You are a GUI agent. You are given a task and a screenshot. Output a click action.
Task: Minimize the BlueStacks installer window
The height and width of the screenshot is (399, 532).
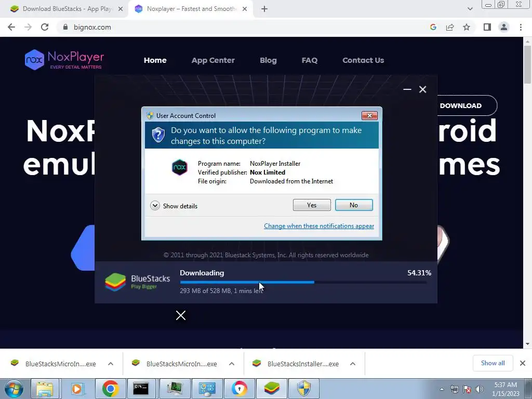point(407,89)
